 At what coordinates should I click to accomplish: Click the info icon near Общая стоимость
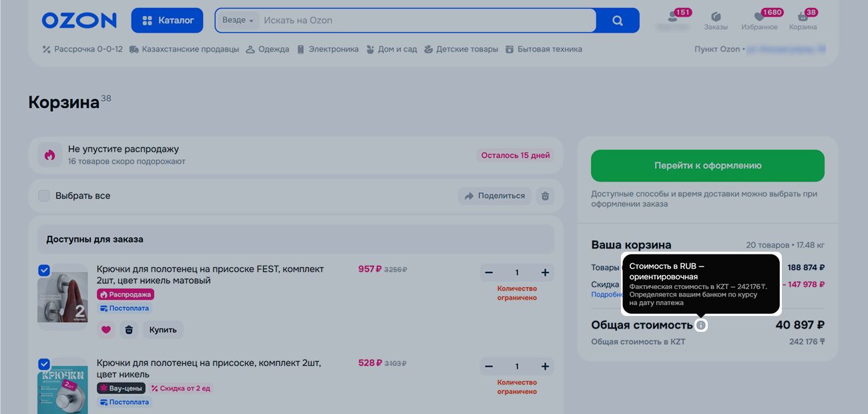click(700, 325)
